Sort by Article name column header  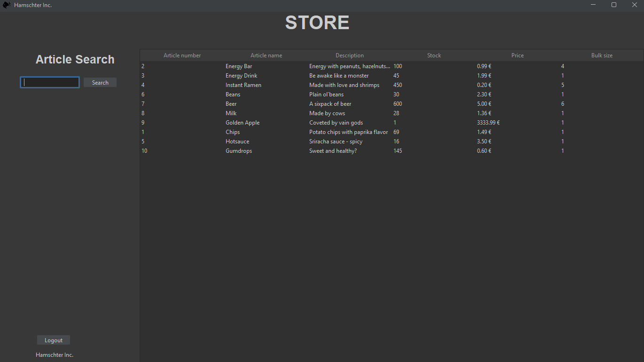266,55
